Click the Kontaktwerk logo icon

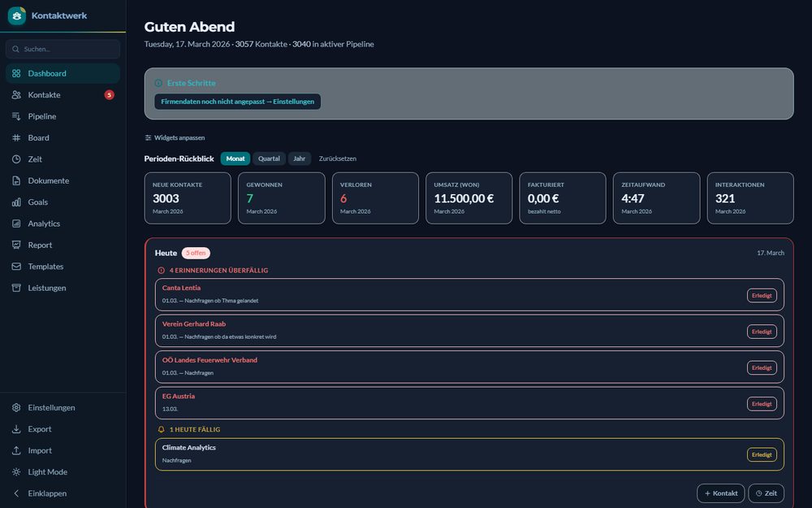(15, 15)
